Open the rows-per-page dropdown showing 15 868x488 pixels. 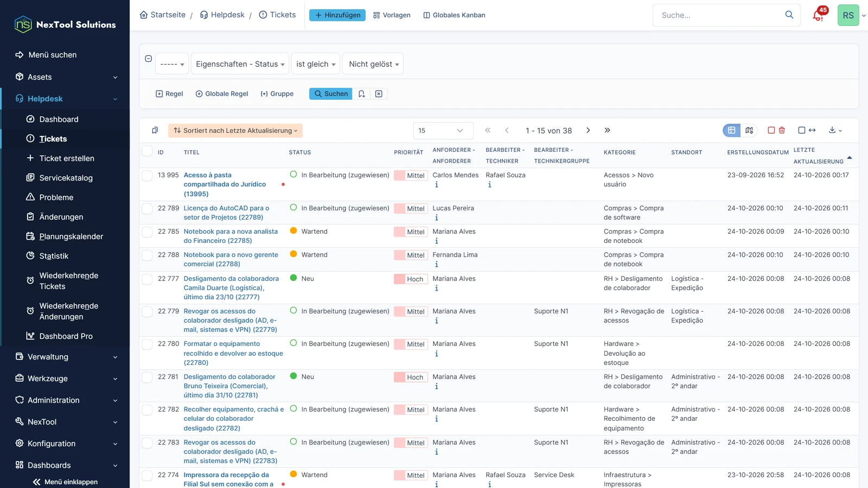click(x=443, y=131)
